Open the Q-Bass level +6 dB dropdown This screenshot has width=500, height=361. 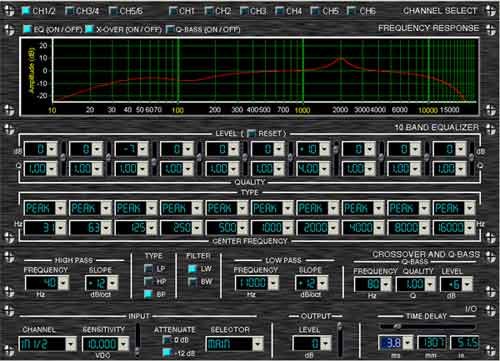pos(467,284)
